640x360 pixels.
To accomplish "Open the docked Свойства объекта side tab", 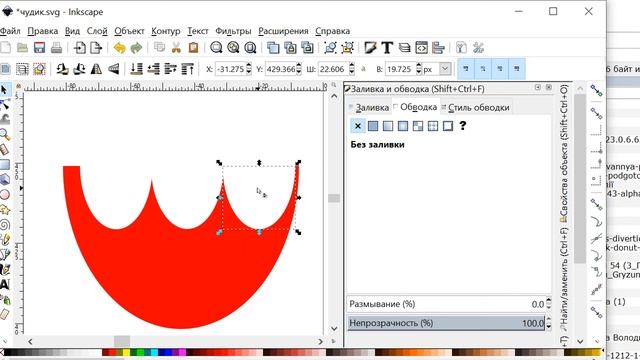I will click(564, 153).
